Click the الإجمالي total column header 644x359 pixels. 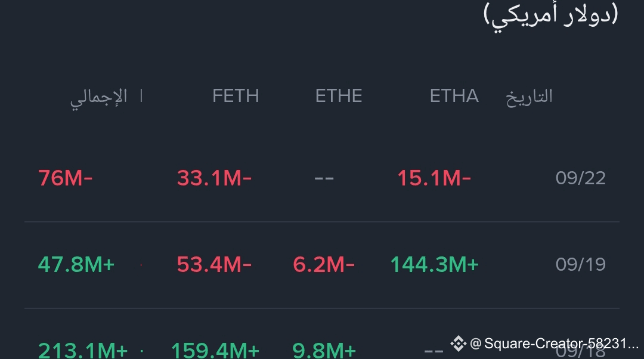tap(98, 98)
